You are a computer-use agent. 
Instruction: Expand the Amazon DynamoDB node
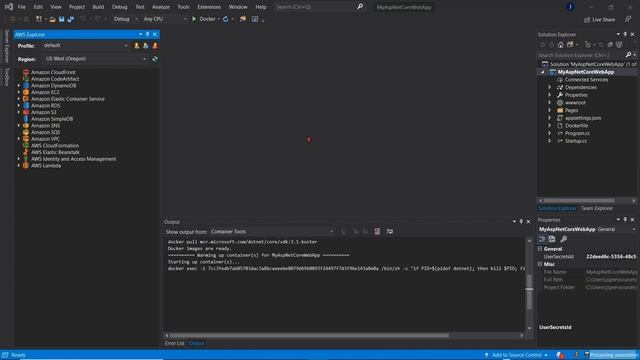pos(18,86)
